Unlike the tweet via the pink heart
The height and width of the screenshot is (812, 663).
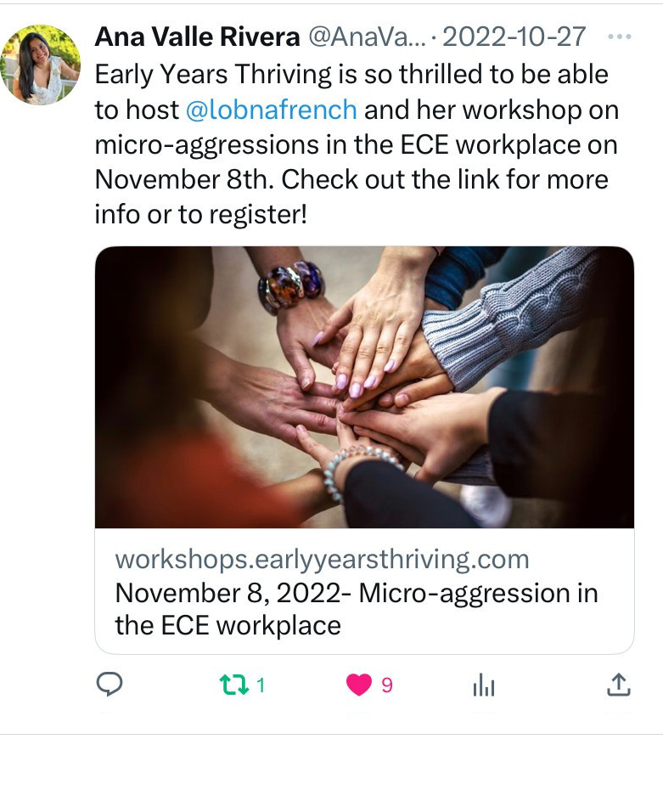click(359, 685)
